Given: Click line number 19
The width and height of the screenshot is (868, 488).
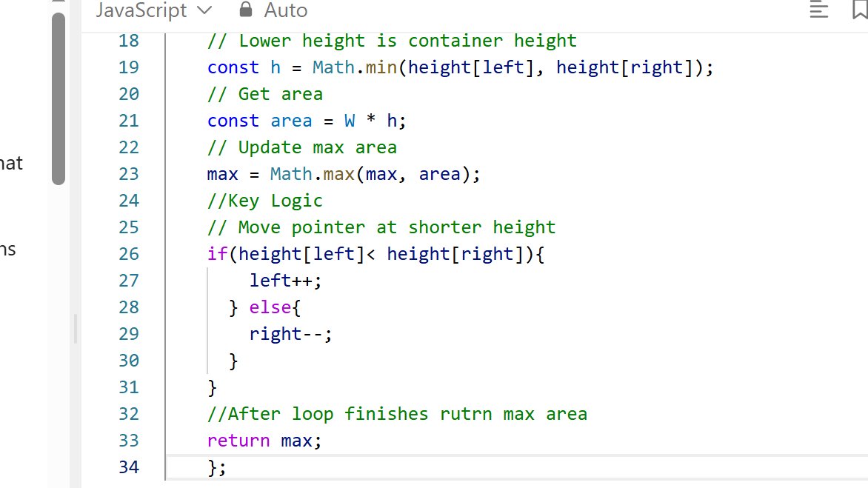Looking at the screenshot, I should coord(128,67).
